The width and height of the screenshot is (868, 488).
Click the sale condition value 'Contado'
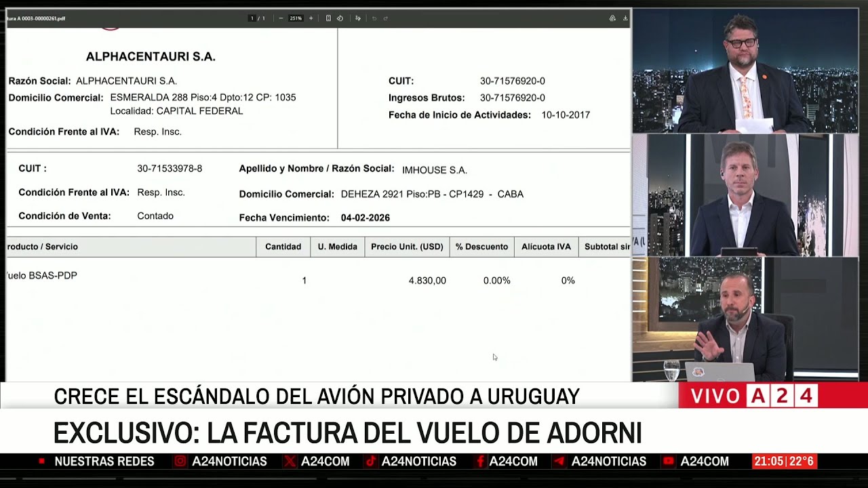tap(155, 216)
